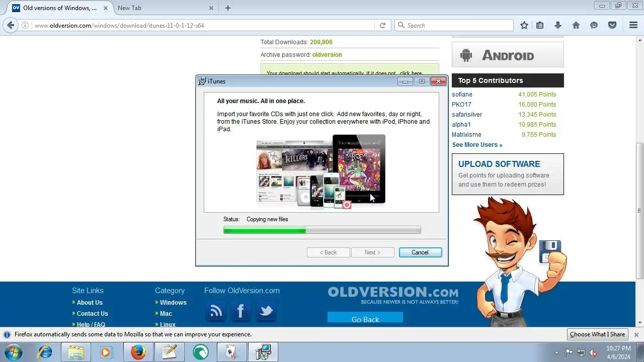
Task: Click the Contact Us footer link
Action: pyautogui.click(x=93, y=314)
